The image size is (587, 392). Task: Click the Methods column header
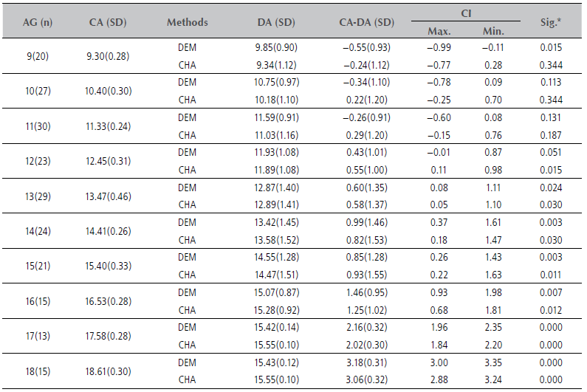coord(187,22)
